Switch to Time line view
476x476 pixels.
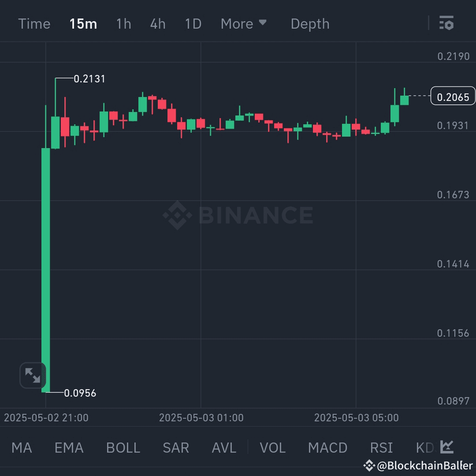coord(34,23)
